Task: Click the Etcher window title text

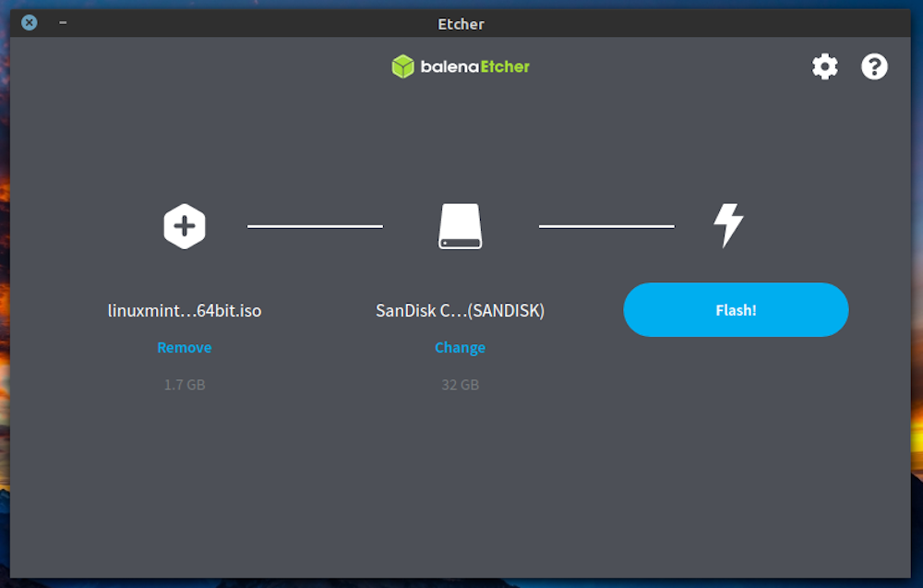Action: point(461,24)
